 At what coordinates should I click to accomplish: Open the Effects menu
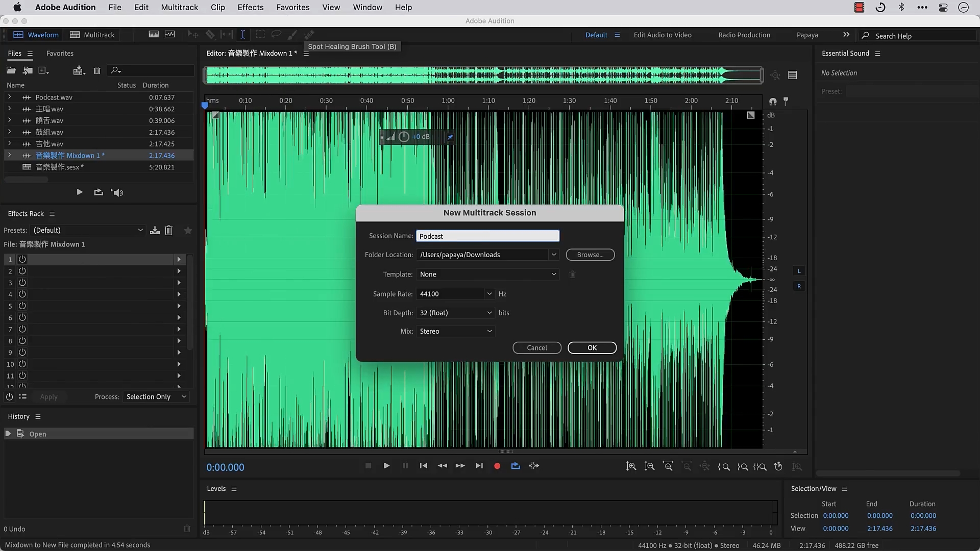251,7
